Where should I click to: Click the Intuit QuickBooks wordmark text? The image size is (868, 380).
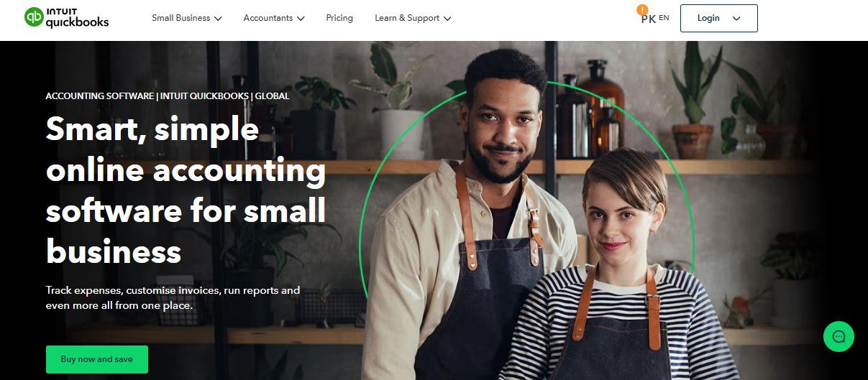pos(76,18)
